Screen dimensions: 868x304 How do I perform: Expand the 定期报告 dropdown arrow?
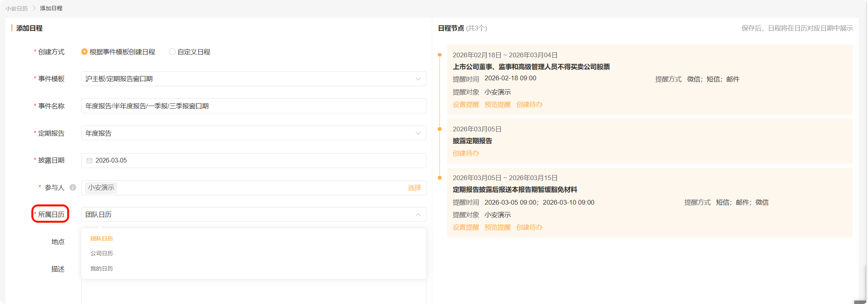click(418, 133)
